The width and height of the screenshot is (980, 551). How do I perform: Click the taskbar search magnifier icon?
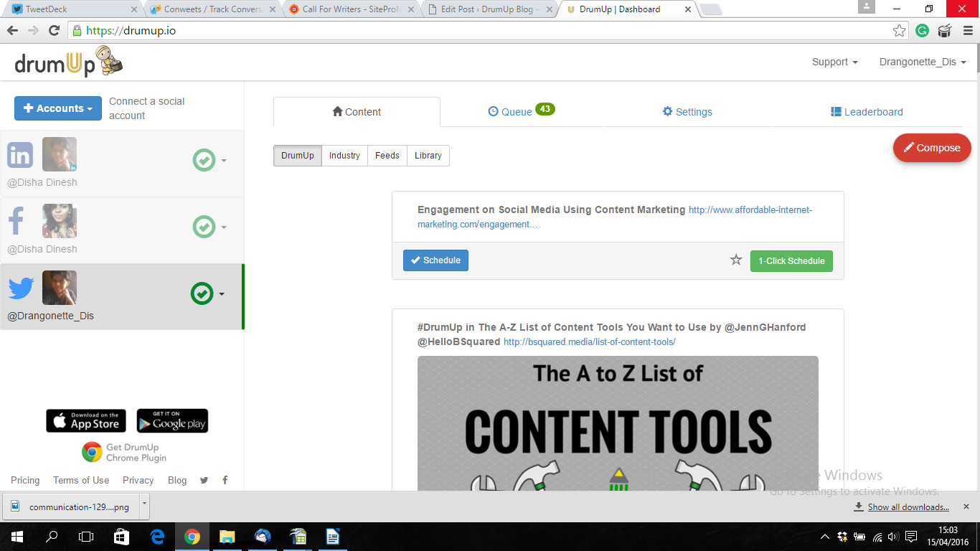click(x=52, y=537)
